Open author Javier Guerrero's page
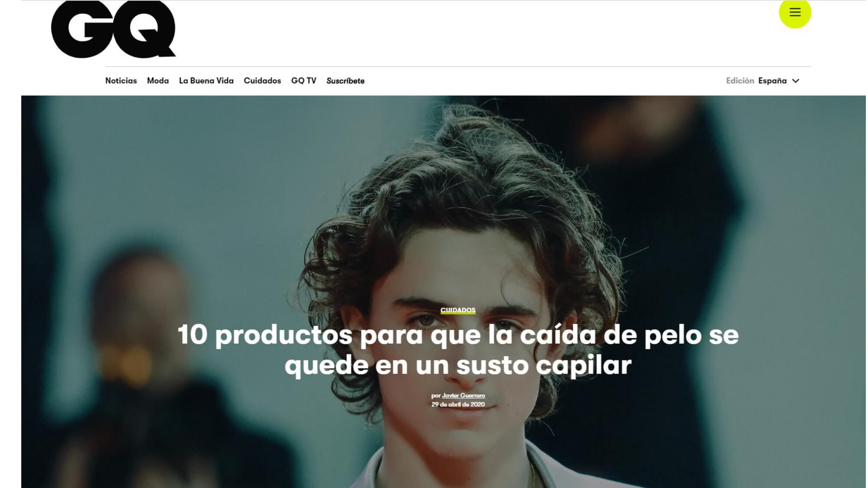Screen dimensions: 868x488 [464, 396]
